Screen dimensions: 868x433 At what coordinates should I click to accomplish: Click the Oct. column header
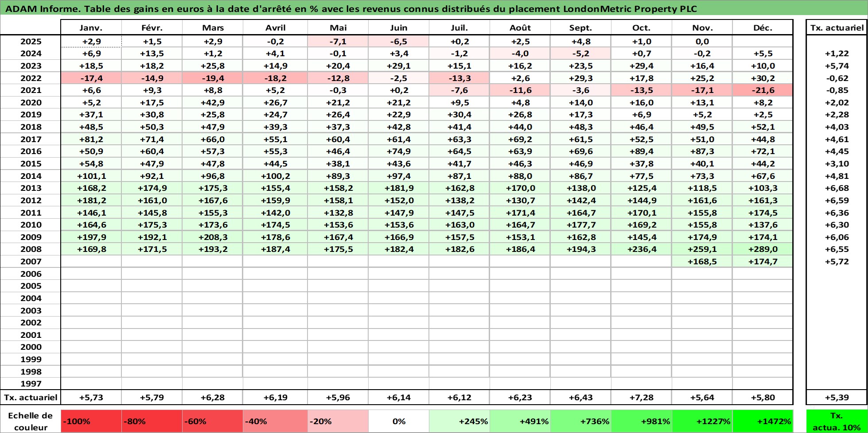(642, 27)
